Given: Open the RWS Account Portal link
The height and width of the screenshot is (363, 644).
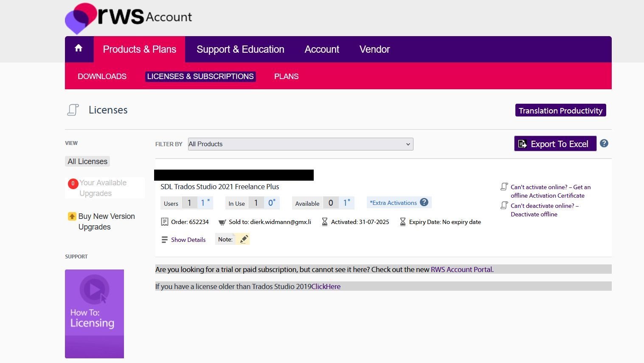Looking at the screenshot, I should (461, 269).
